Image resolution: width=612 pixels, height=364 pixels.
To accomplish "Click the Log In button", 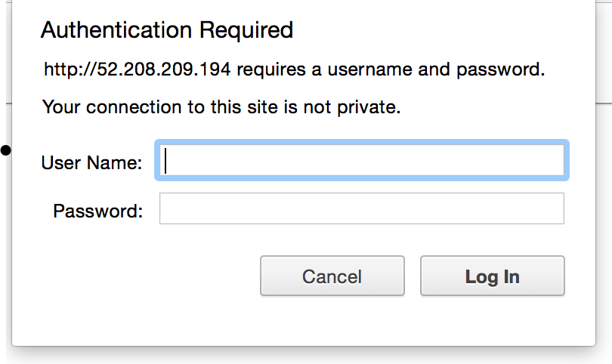I will pos(492,276).
